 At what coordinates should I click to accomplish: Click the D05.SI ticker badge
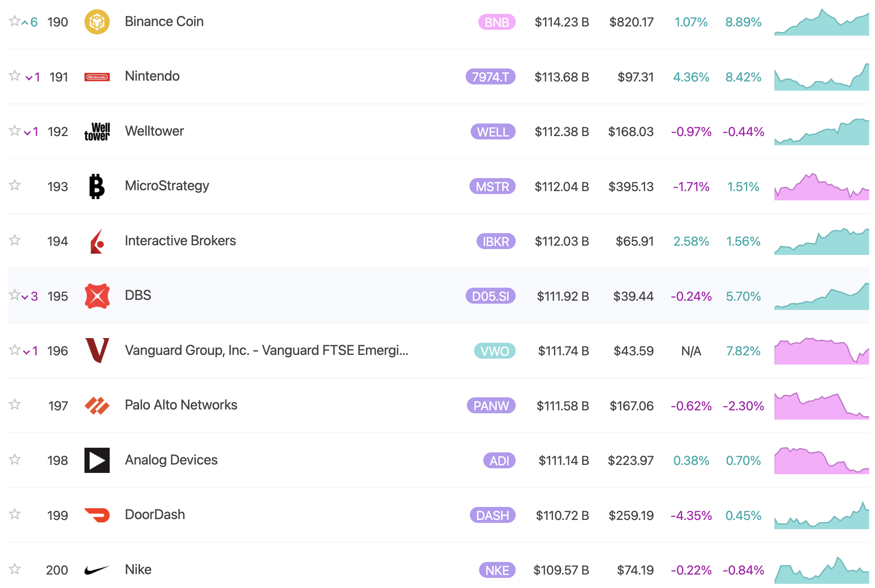coord(490,296)
